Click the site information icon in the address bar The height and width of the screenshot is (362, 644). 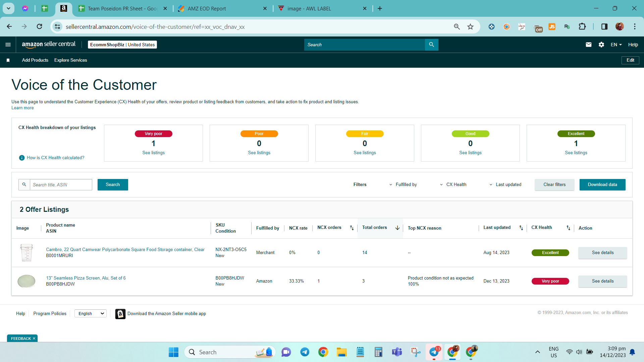[58, 26]
